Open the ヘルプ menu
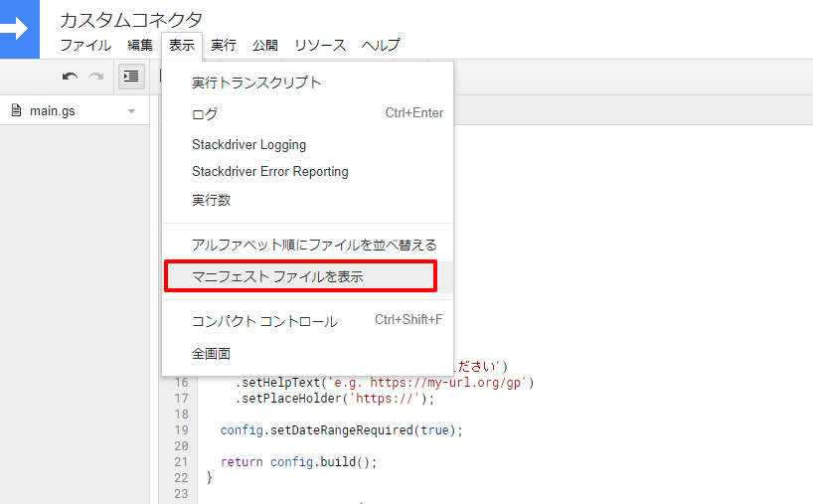The height and width of the screenshot is (504, 813). click(x=381, y=45)
